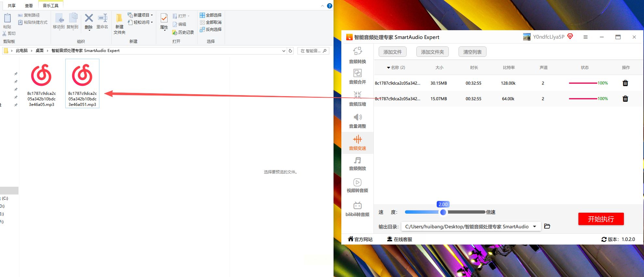Select the 30.15MB row in file list
This screenshot has height=277, width=644.
pyautogui.click(x=508, y=83)
